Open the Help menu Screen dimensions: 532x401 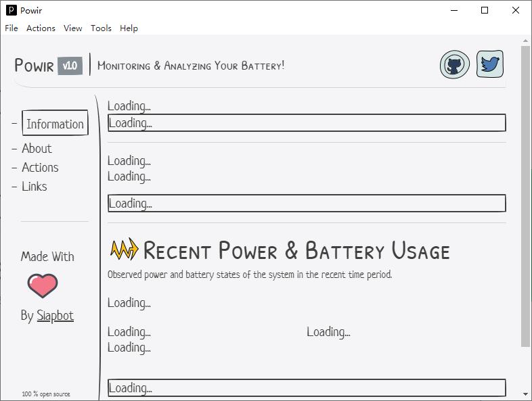pos(129,28)
